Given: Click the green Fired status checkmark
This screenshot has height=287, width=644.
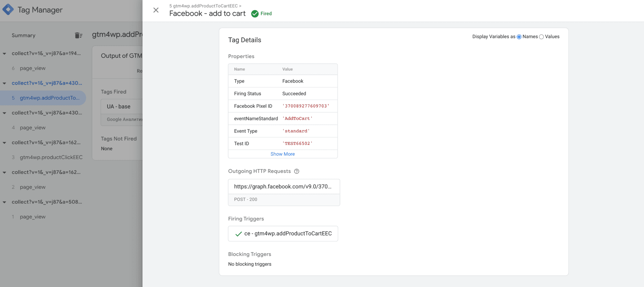Looking at the screenshot, I should [254, 14].
